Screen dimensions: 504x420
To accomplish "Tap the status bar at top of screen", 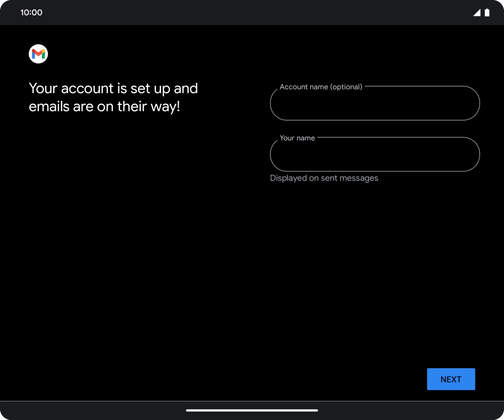I will click(252, 12).
